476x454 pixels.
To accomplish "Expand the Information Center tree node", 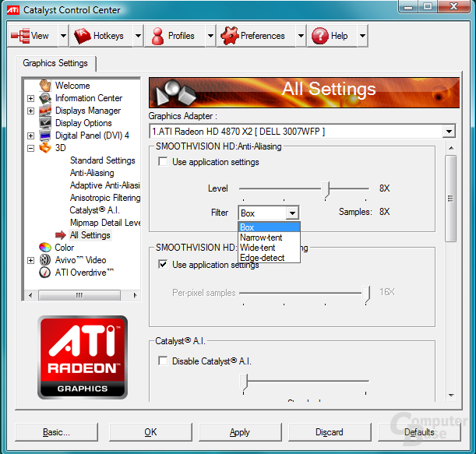I will coord(30,98).
